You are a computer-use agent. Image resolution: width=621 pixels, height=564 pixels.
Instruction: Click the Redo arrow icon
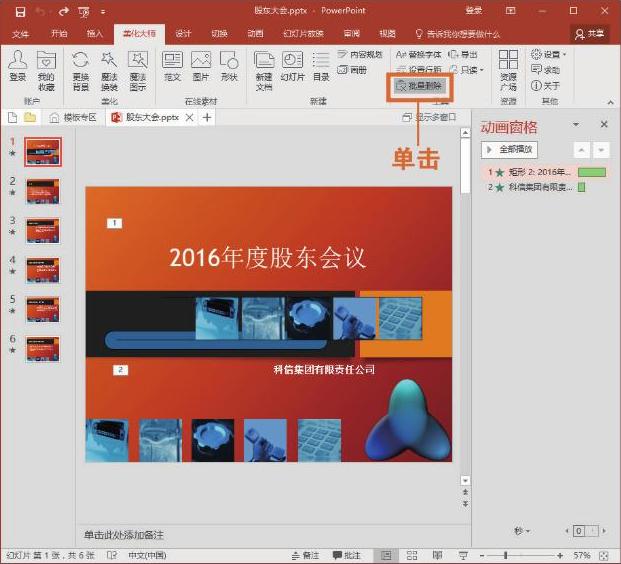(63, 12)
